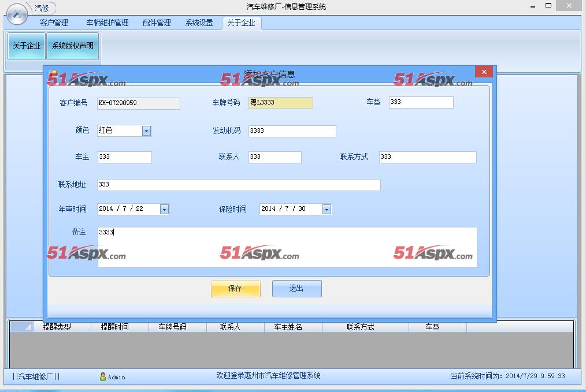The image size is (586, 392).
Task: Click the Admin user icon in status bar
Action: click(x=102, y=376)
